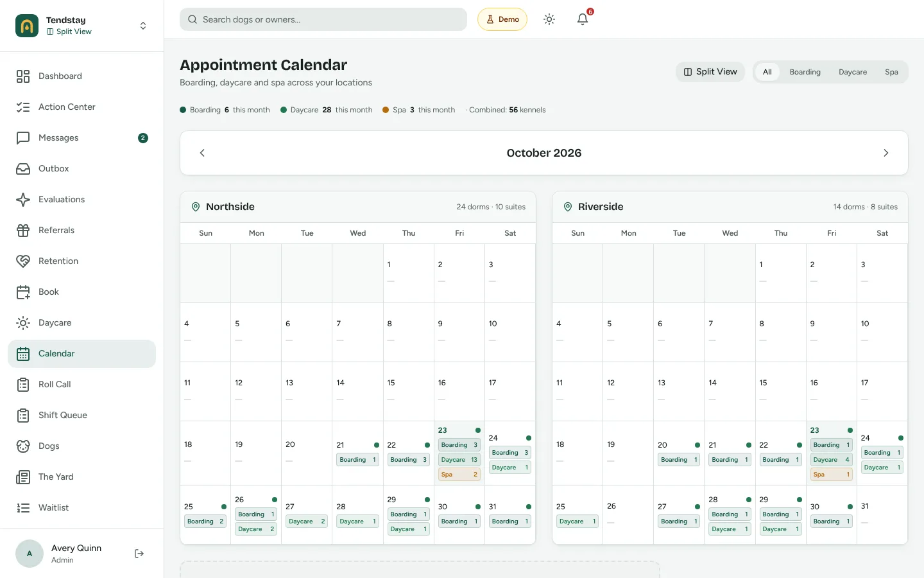Click Riverside Oct 23 Daycare 4 chip
Screen dimensions: 924x578
pyautogui.click(x=832, y=460)
